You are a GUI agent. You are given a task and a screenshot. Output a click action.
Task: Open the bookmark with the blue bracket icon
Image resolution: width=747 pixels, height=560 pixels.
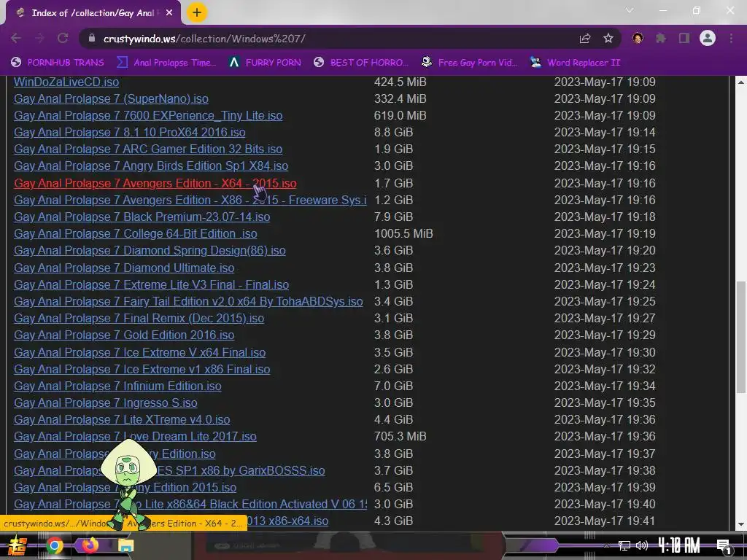[x=166, y=63]
